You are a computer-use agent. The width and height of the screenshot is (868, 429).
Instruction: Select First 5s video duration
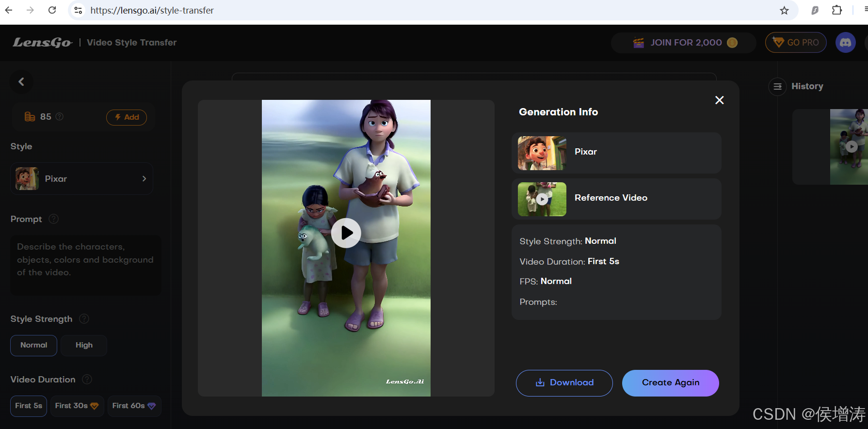29,406
